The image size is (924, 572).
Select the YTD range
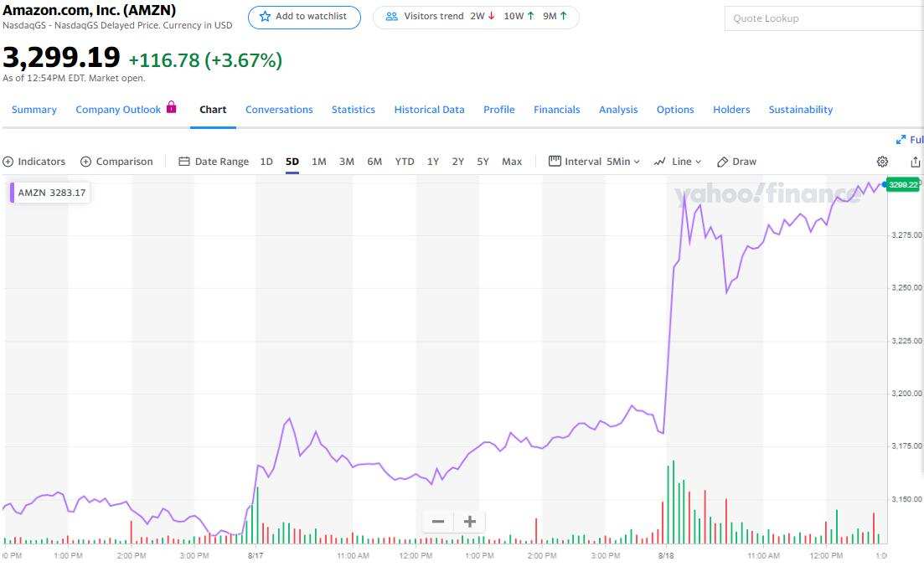(405, 162)
